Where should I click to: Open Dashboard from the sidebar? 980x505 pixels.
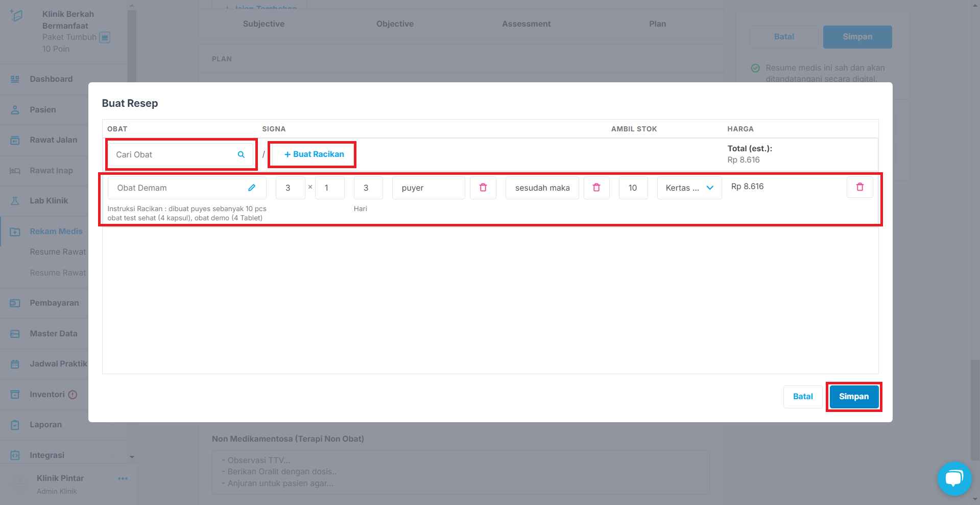coord(51,79)
